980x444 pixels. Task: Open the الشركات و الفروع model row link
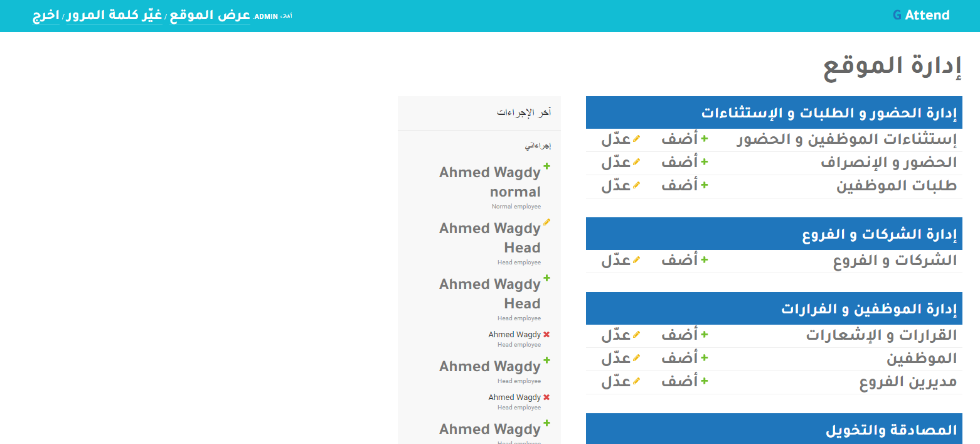point(895,261)
